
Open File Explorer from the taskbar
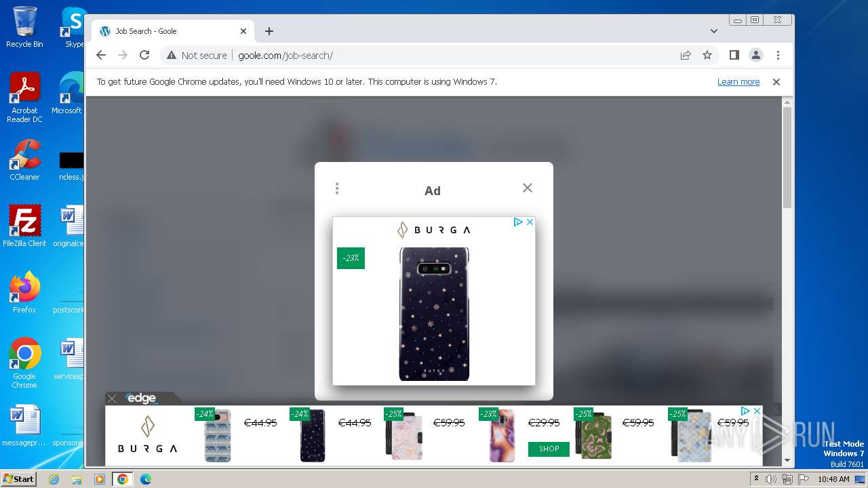(x=77, y=479)
